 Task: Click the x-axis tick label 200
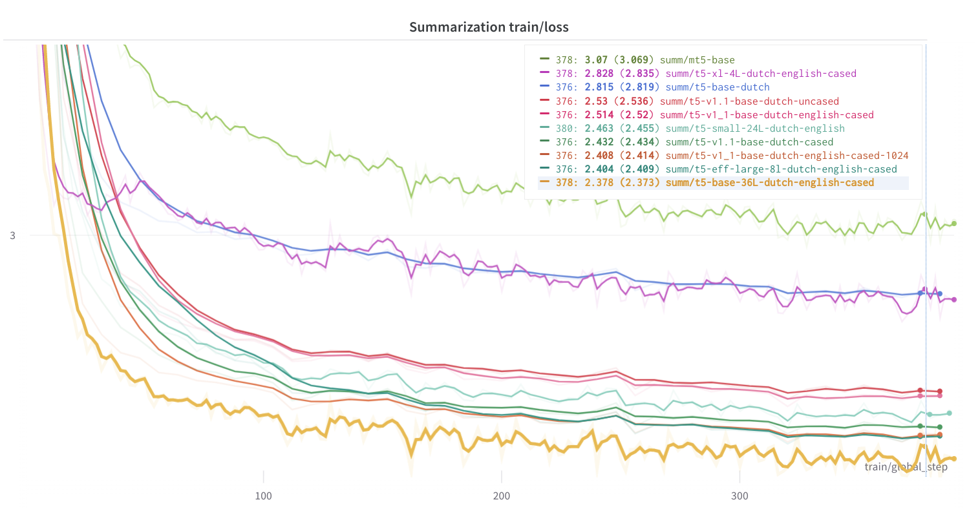click(x=501, y=496)
